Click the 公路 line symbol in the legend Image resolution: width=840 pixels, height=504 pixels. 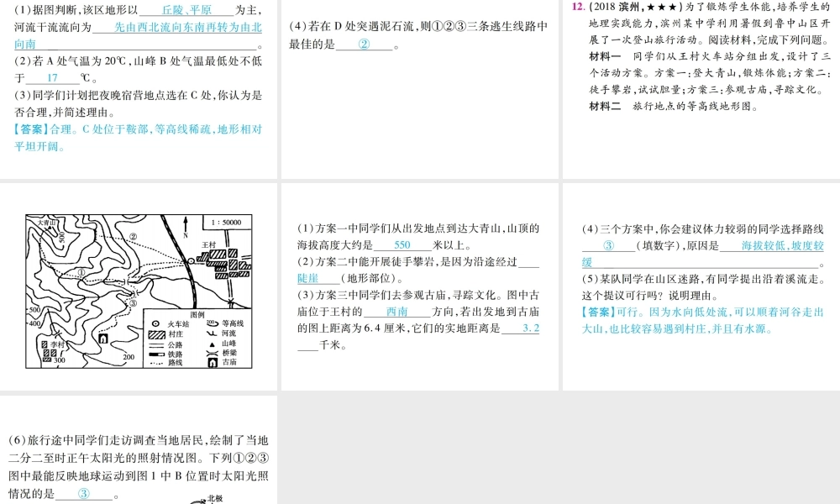tap(157, 345)
